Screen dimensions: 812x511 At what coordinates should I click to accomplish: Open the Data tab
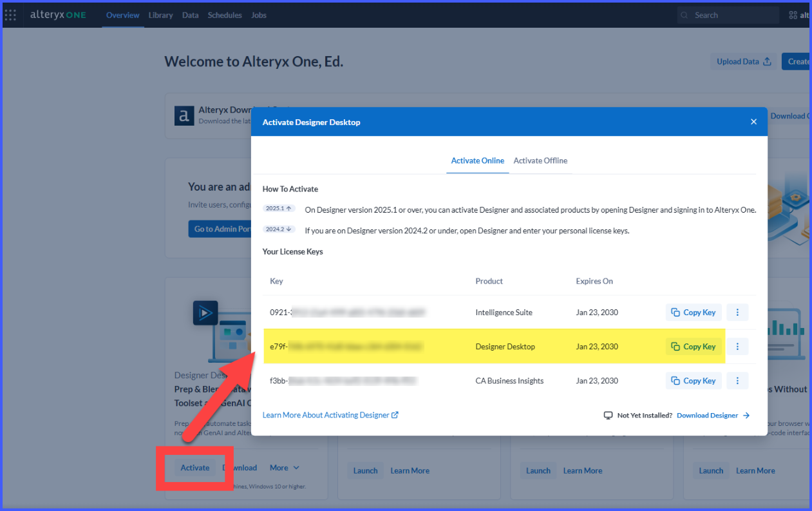click(190, 15)
